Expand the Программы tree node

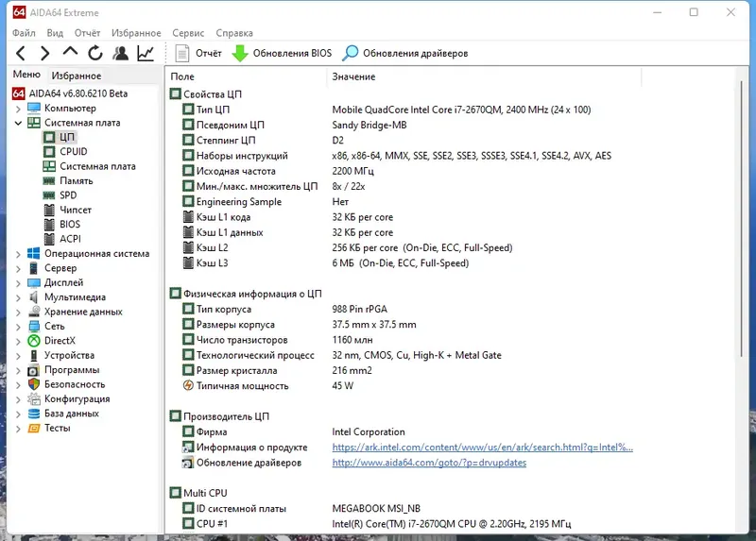pyautogui.click(x=18, y=370)
